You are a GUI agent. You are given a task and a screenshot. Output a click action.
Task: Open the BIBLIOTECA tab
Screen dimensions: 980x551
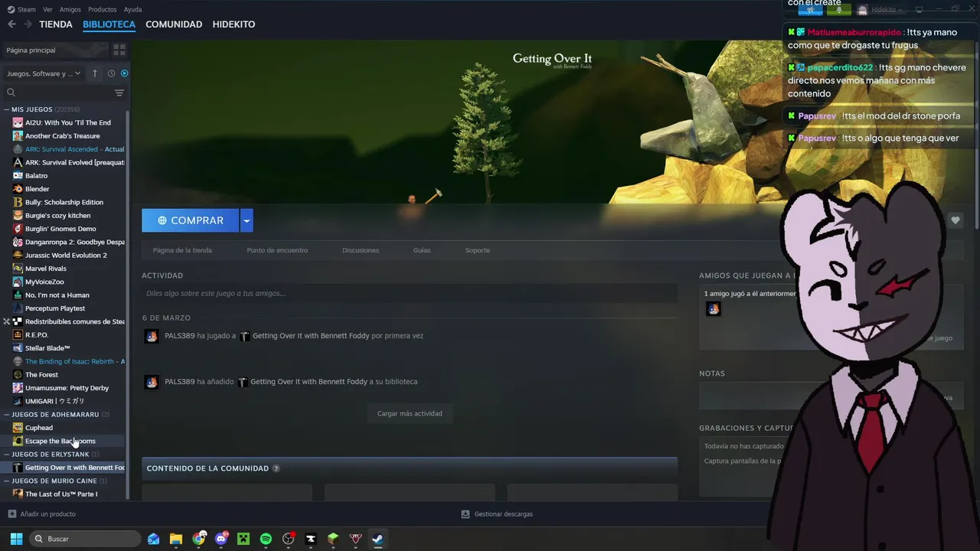pos(109,24)
